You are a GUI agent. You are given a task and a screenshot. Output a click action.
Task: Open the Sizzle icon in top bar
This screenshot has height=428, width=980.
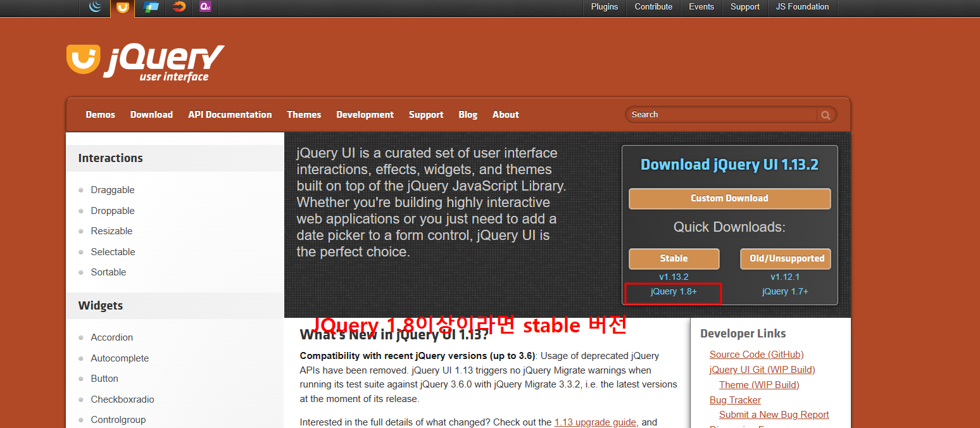coord(179,7)
